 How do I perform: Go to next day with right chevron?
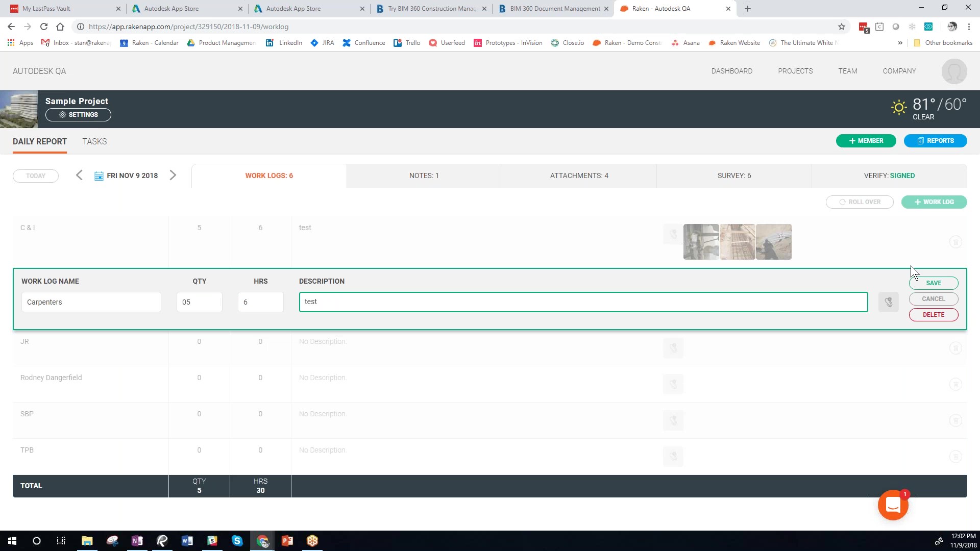coord(173,176)
